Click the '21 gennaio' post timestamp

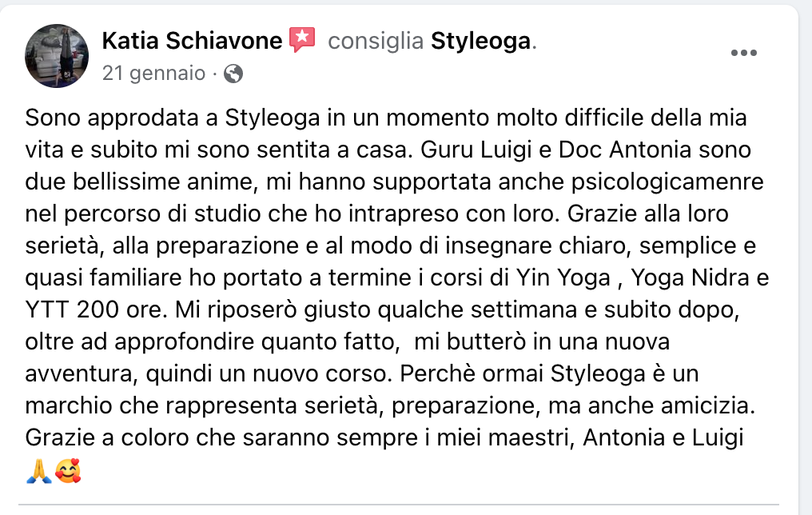point(153,74)
